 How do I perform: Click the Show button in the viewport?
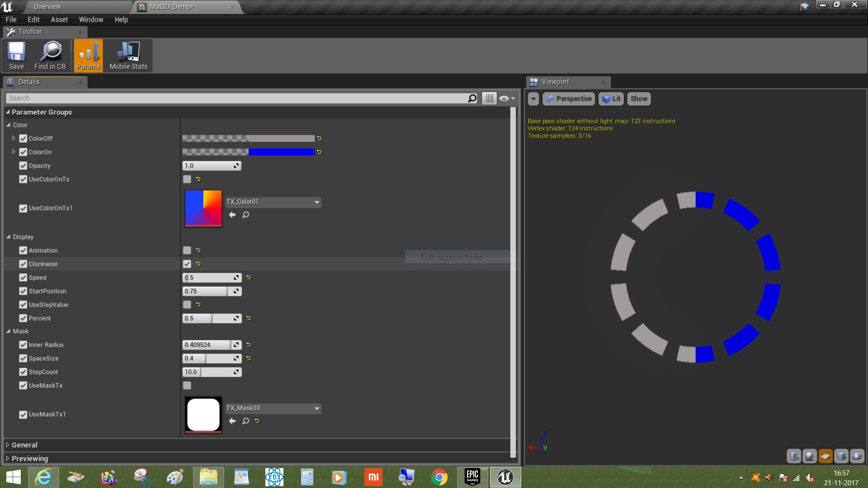pos(639,99)
